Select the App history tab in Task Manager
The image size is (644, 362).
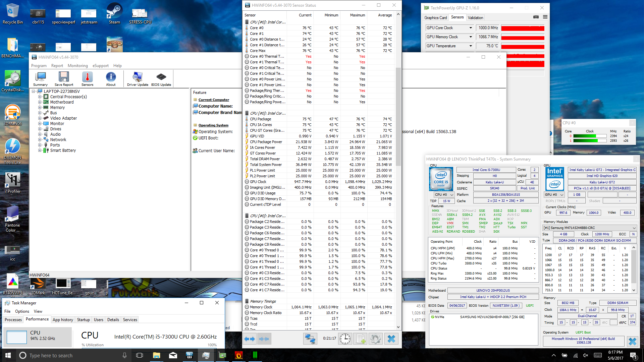(63, 320)
